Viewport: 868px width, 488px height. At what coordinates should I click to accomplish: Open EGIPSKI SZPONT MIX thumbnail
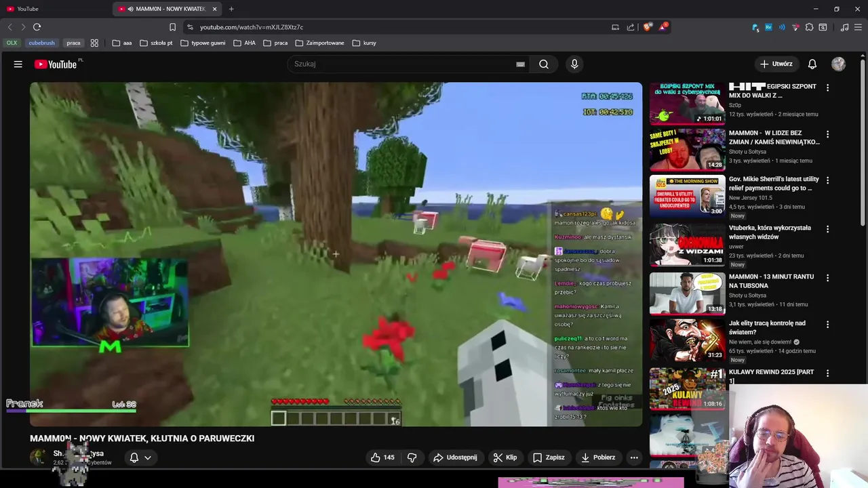coord(687,104)
